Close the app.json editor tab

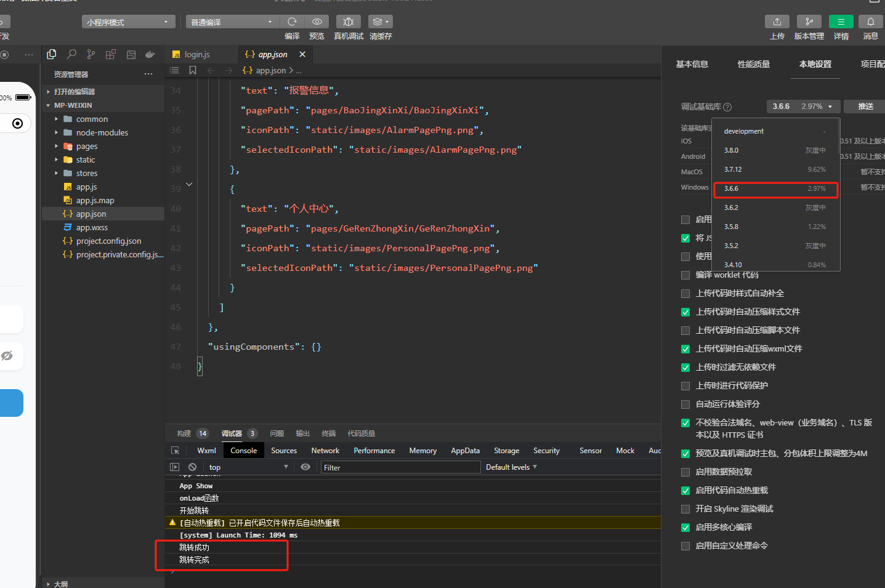(302, 54)
